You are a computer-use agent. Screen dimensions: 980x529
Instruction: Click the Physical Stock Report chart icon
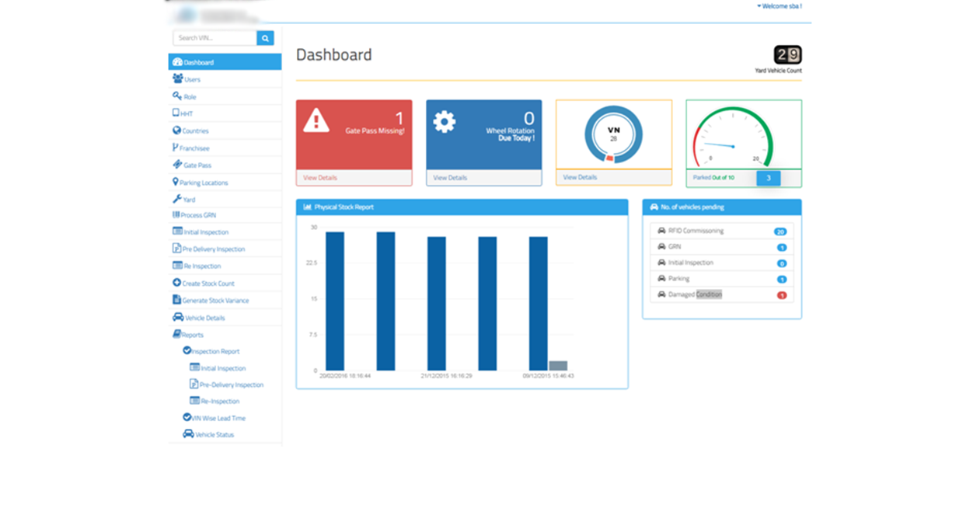308,207
